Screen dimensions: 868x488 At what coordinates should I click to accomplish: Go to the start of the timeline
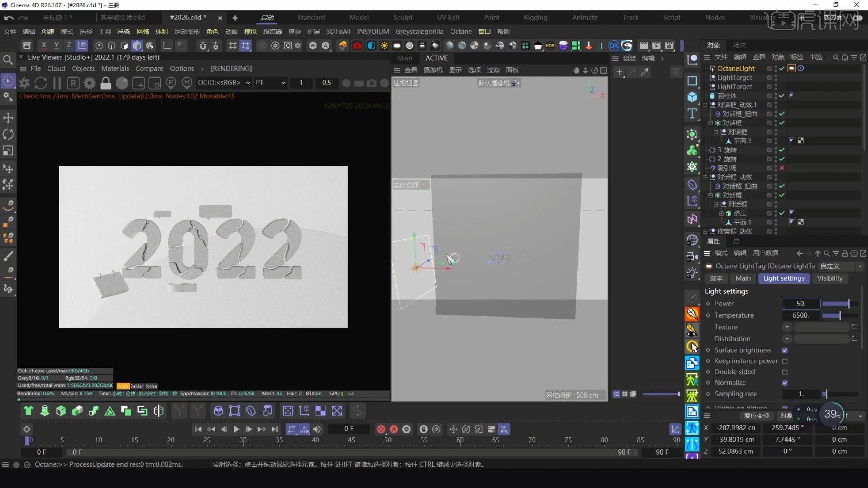click(x=198, y=429)
